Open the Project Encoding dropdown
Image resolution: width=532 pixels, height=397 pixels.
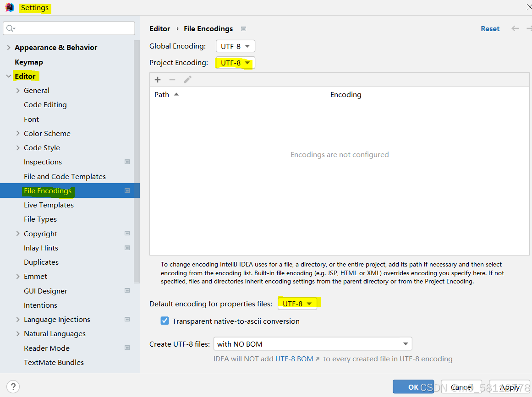(235, 63)
